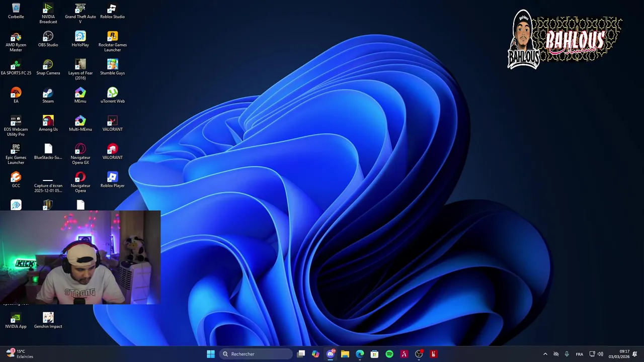Open the Corbeille recycle bin icon
This screenshot has width=644, height=362.
pos(16,12)
